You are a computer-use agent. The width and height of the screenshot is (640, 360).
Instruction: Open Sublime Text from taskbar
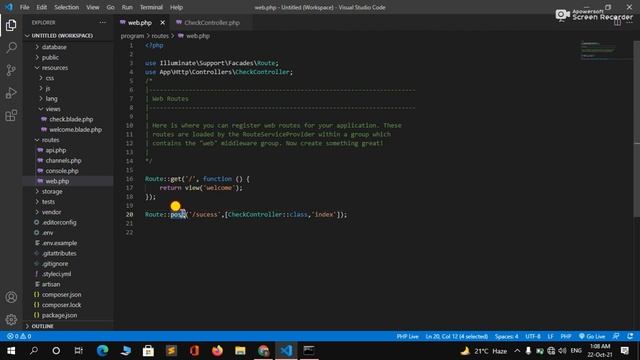(171, 351)
